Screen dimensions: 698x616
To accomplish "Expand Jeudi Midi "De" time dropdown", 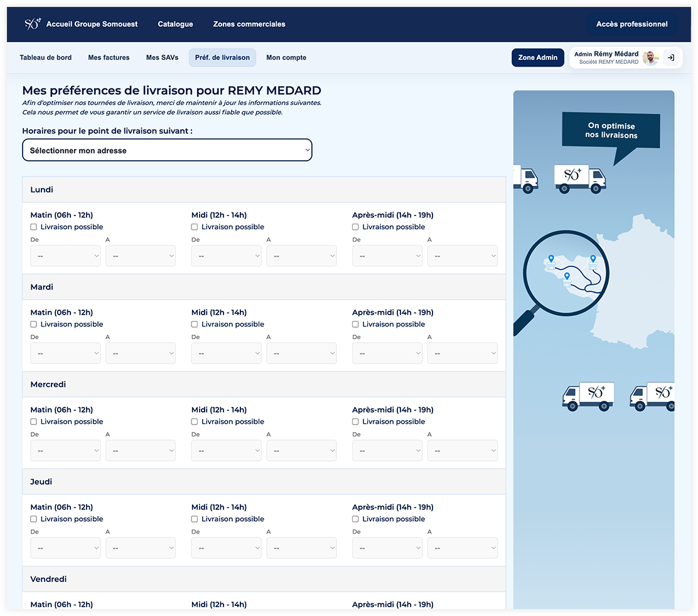I will point(226,548).
